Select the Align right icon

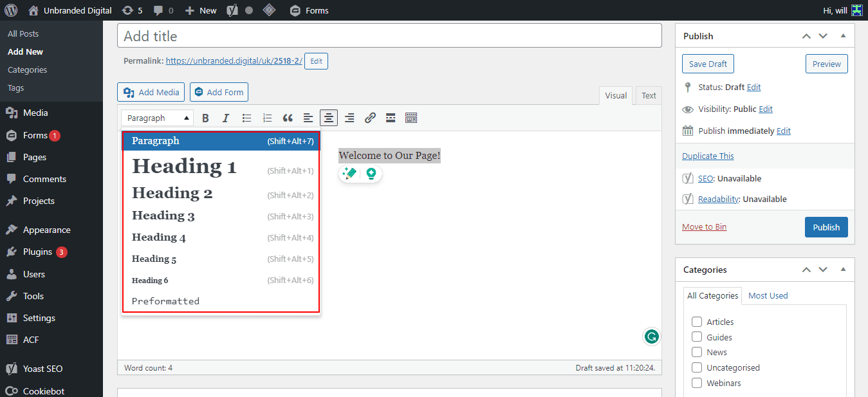pyautogui.click(x=349, y=118)
